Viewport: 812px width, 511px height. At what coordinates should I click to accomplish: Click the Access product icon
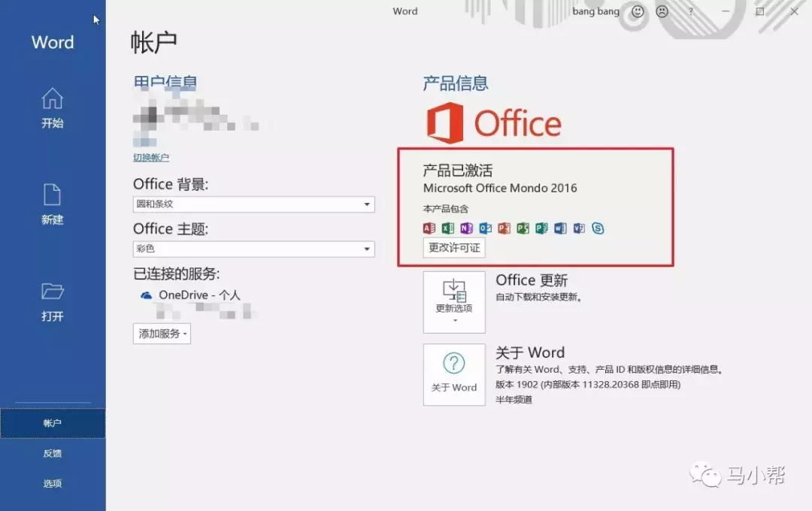point(429,228)
